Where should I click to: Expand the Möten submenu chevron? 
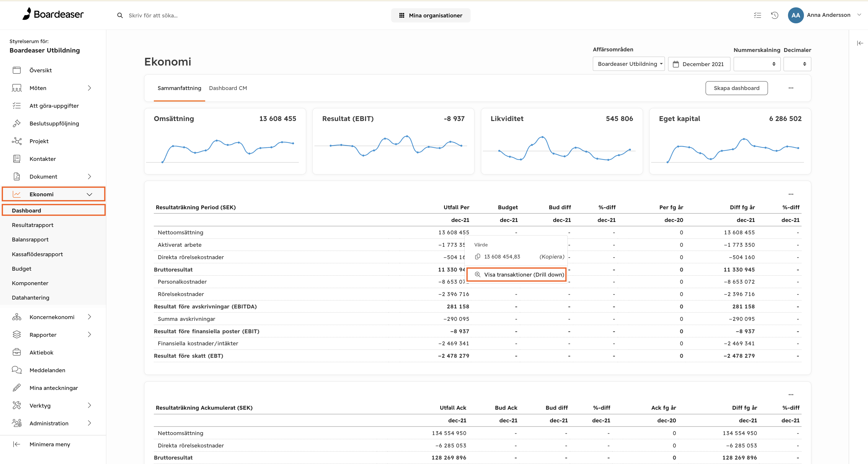89,88
